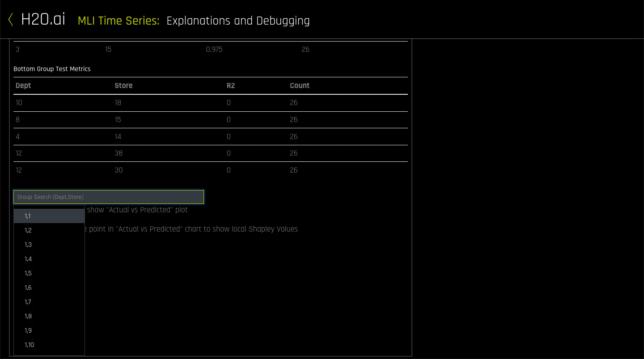Click Store value 18
Image resolution: width=644 pixels, height=359 pixels.
tap(118, 103)
